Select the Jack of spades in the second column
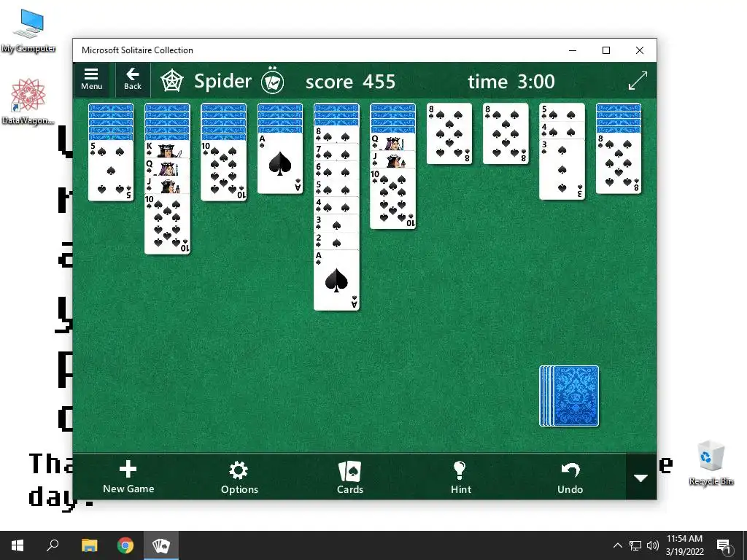Screen dimensions: 747x560 [167, 184]
